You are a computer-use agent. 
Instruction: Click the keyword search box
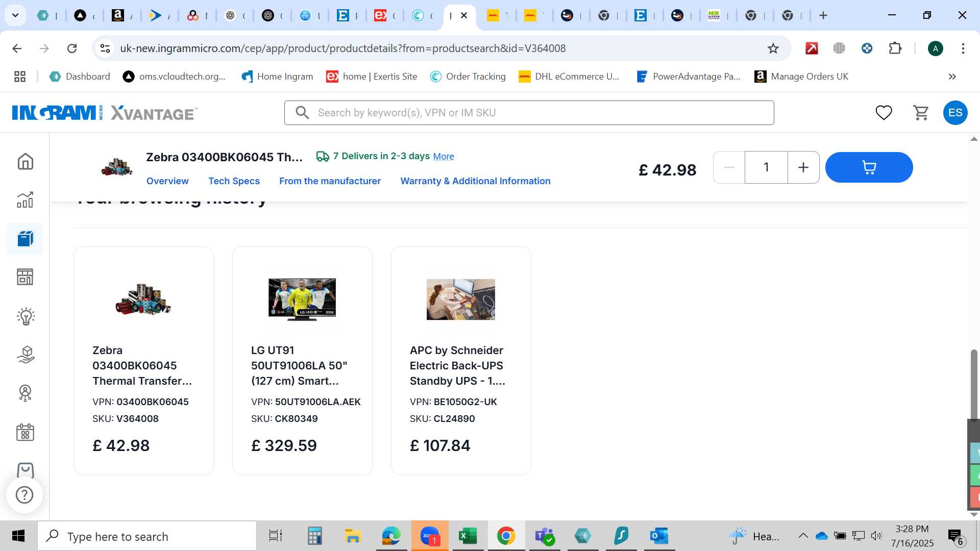pyautogui.click(x=529, y=113)
